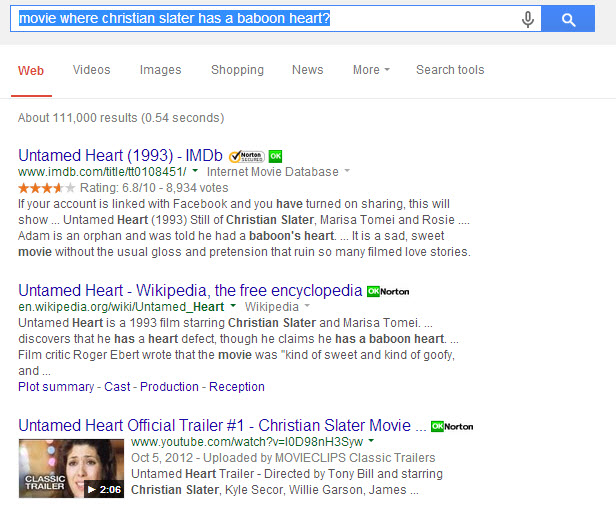This screenshot has height=508, width=616.
Task: Click the Norton Secured badge beside IMDb
Action: [247, 156]
